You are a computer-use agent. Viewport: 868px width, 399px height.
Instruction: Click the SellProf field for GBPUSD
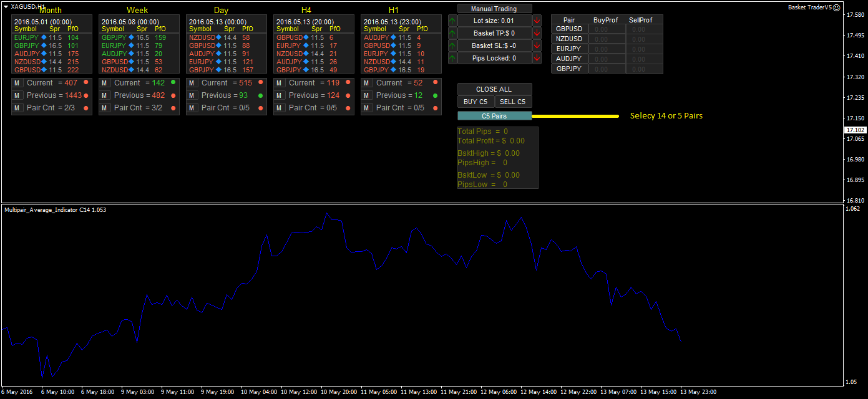click(645, 29)
